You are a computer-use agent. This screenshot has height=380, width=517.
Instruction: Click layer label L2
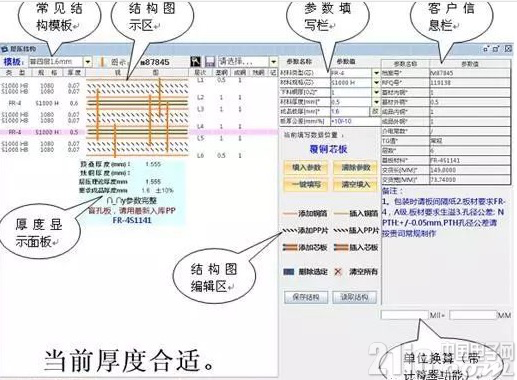(x=200, y=98)
